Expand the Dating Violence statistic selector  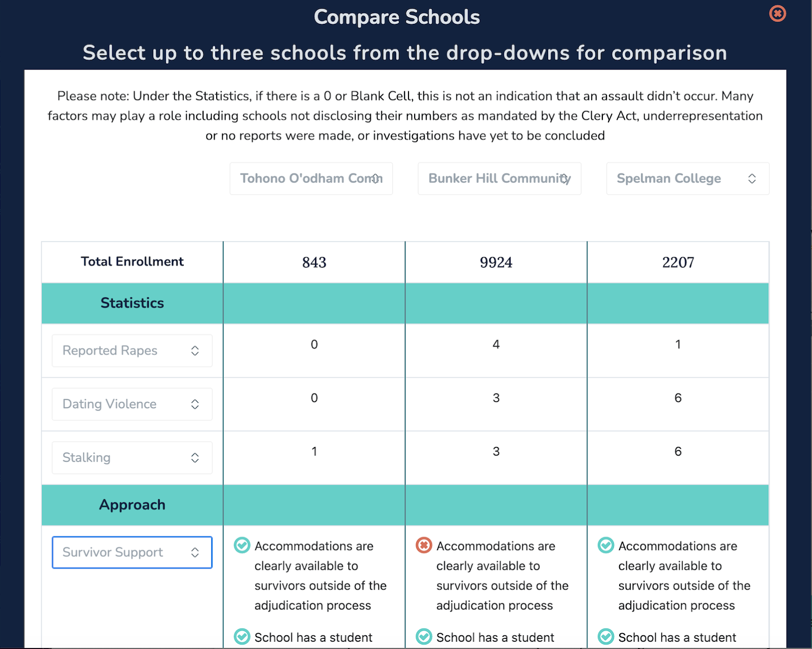point(132,404)
